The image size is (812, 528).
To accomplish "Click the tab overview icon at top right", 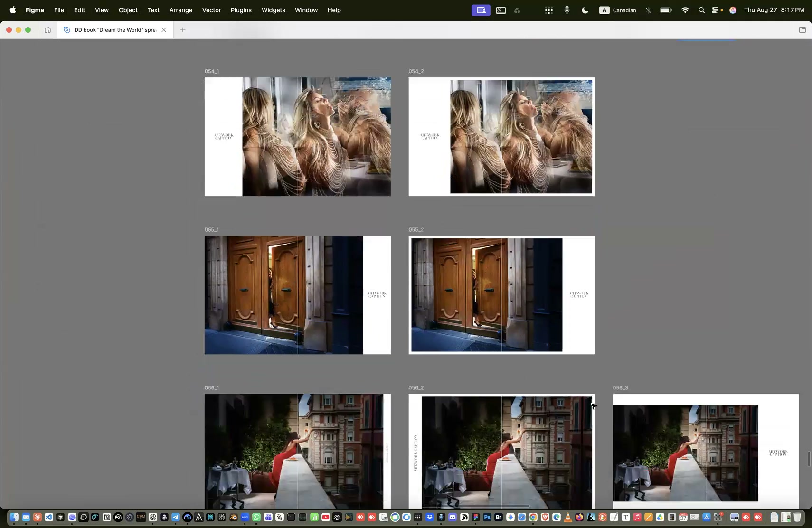I will click(803, 30).
